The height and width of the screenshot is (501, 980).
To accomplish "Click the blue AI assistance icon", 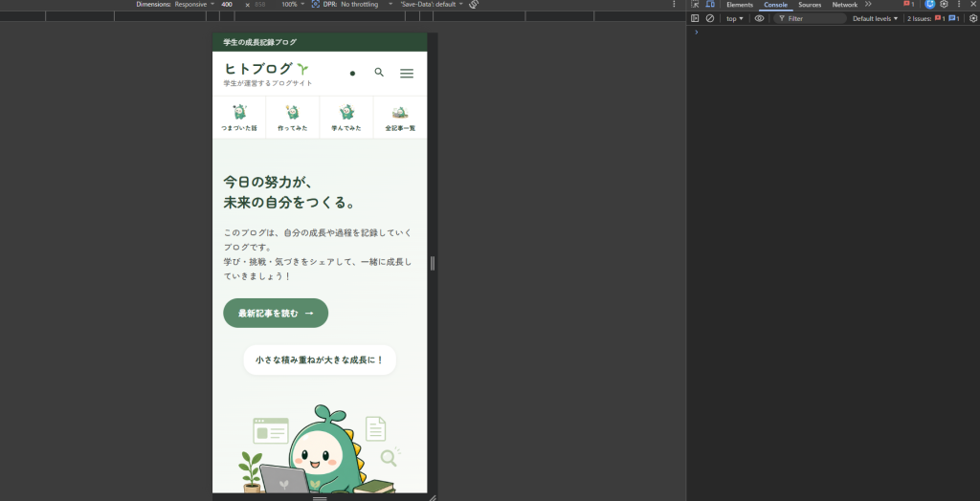I will pyautogui.click(x=929, y=5).
